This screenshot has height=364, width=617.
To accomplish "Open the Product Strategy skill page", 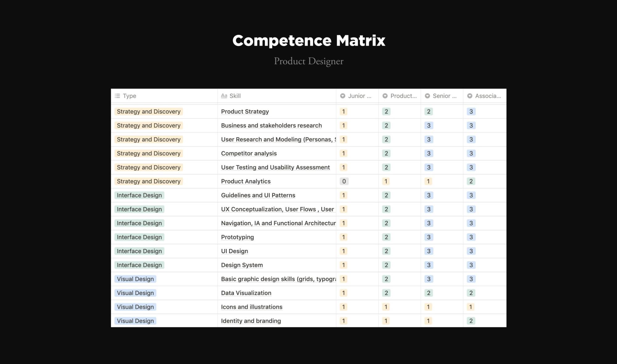I will (x=245, y=112).
